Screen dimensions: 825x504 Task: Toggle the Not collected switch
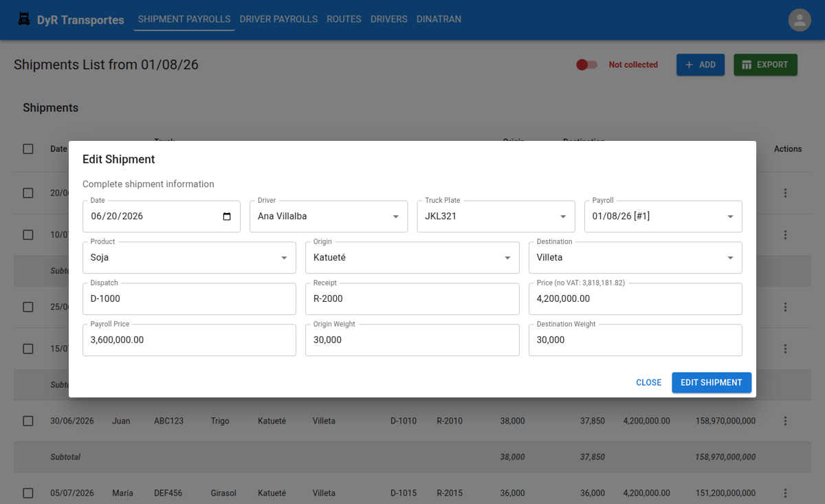tap(586, 65)
